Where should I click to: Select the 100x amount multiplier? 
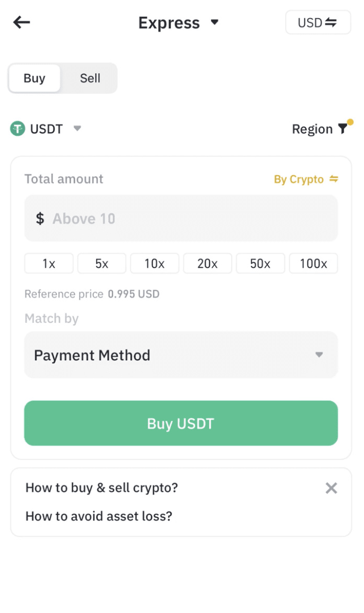coord(313,264)
